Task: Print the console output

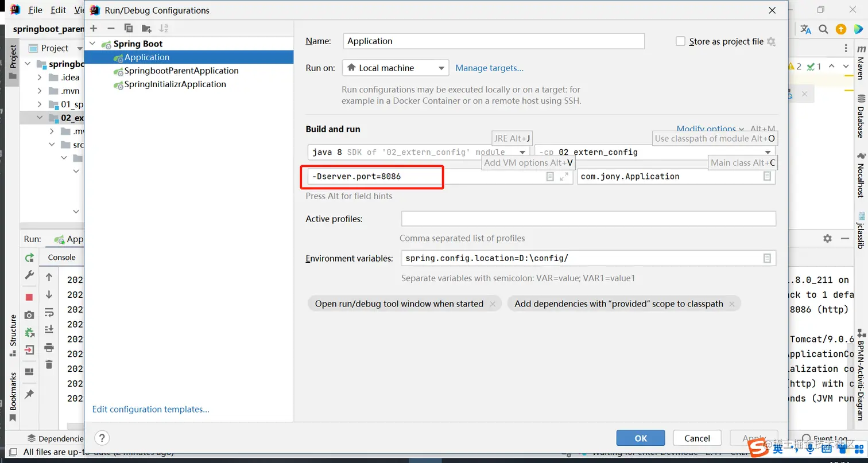Action: (49, 347)
